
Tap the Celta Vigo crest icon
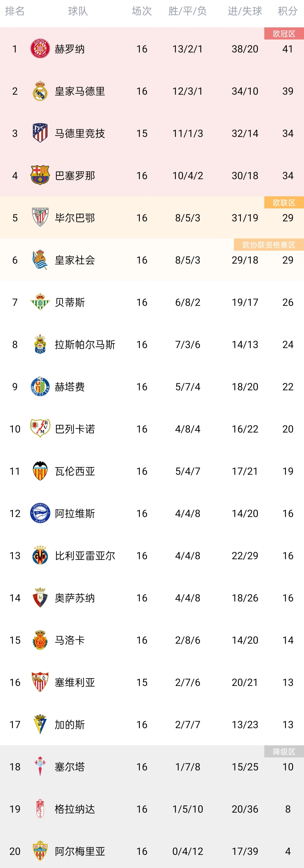pos(40,767)
